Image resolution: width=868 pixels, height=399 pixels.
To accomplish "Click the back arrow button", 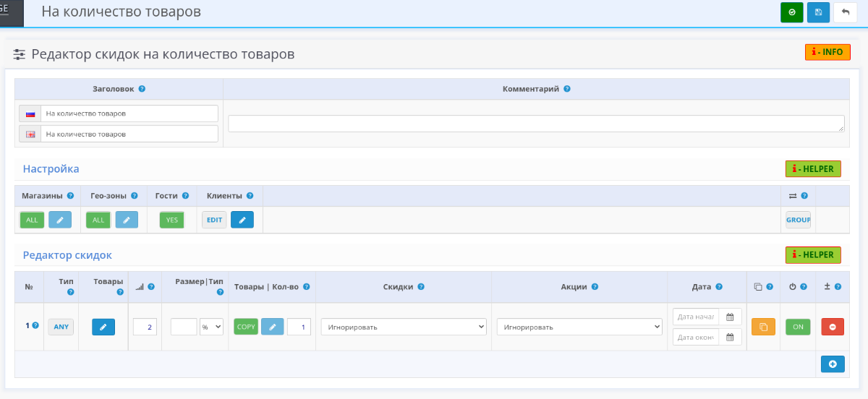I will pyautogui.click(x=845, y=12).
